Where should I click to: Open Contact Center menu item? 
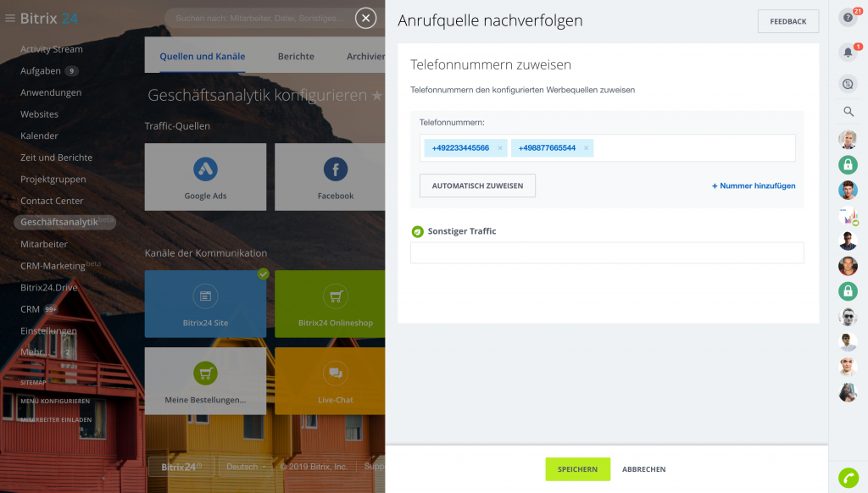point(52,201)
